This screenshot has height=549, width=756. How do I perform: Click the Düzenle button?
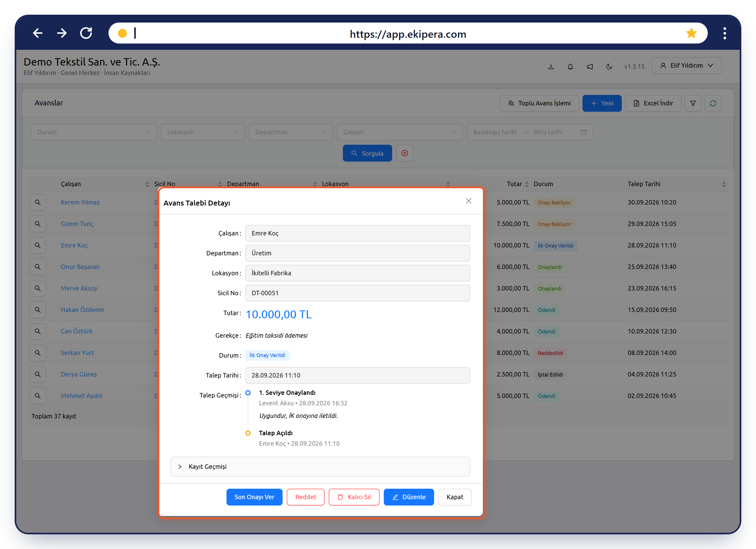click(x=409, y=497)
